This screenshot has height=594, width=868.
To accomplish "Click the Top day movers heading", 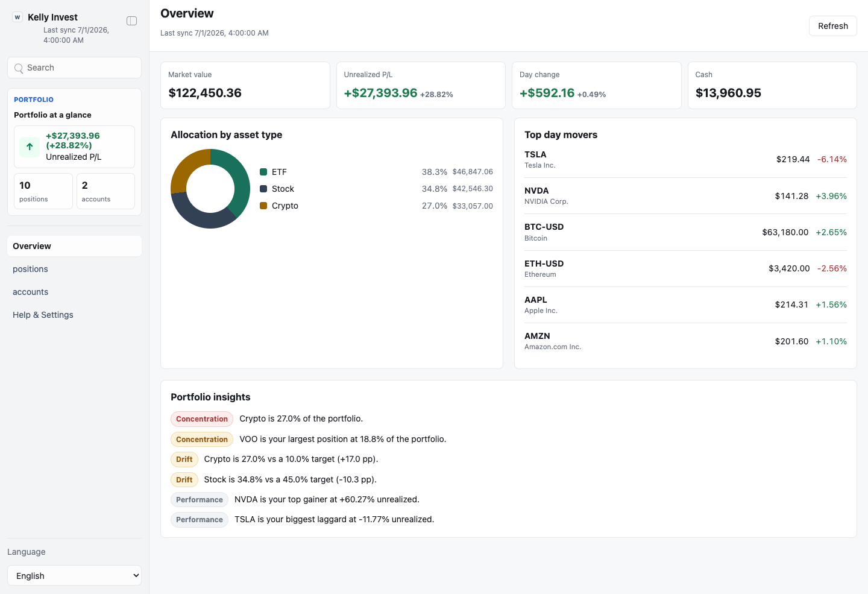I will tap(561, 134).
